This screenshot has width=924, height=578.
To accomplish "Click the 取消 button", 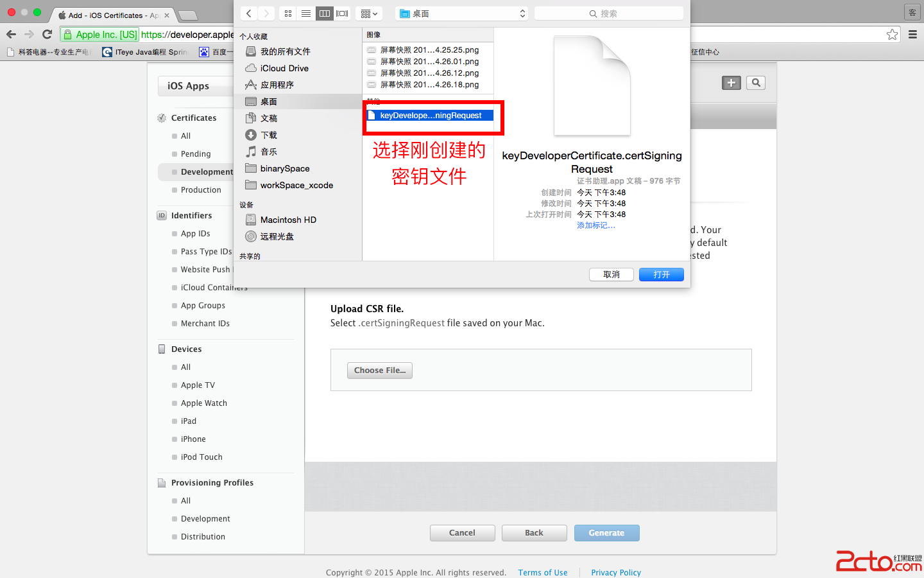I will click(x=612, y=275).
